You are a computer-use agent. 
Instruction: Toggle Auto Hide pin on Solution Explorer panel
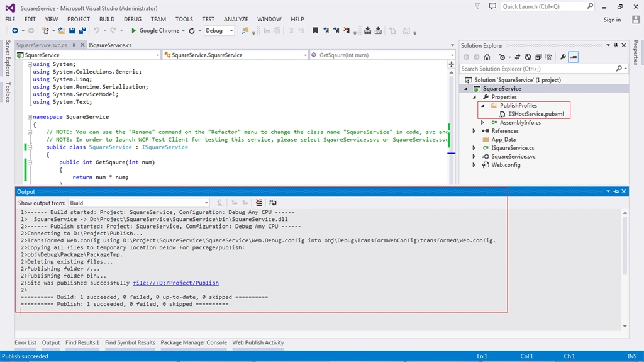coord(616,45)
